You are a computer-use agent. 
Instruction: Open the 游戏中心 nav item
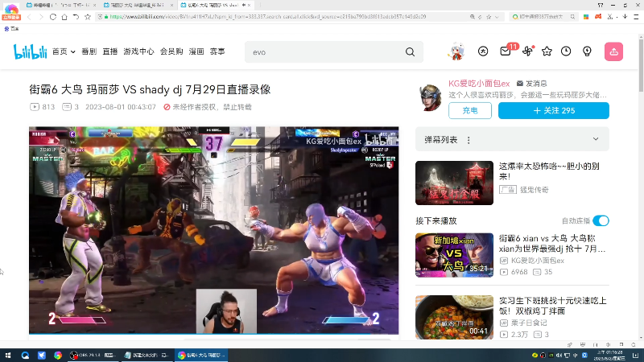(x=138, y=51)
